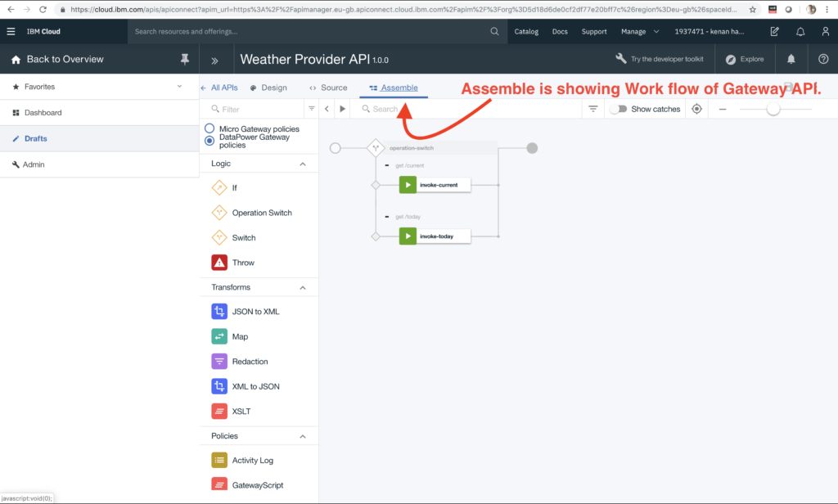
Task: Toggle the Show catches switch
Action: 619,109
